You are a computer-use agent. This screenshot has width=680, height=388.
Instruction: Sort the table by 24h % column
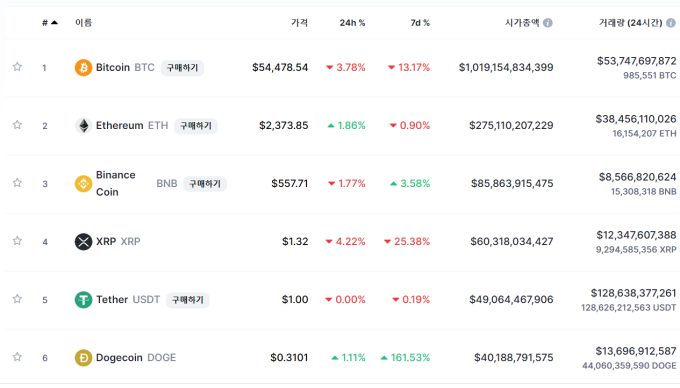pos(352,23)
